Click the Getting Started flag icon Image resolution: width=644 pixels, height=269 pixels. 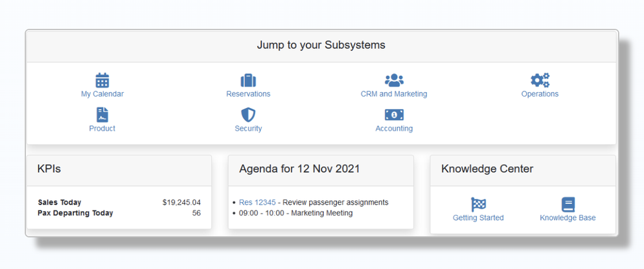click(x=478, y=205)
